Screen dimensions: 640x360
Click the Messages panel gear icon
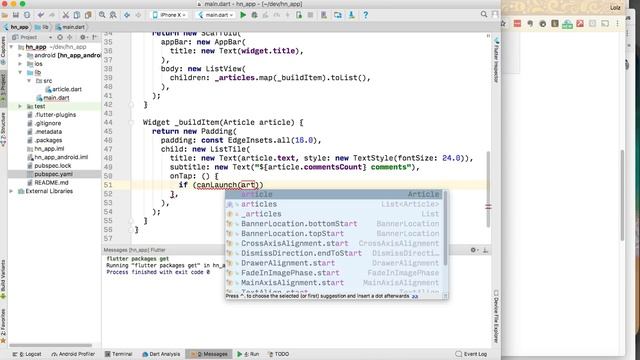[473, 250]
